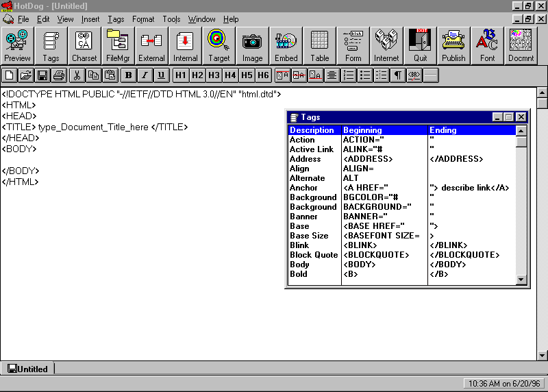Image resolution: width=548 pixels, height=392 pixels.
Task: Apply underline formatting
Action: point(161,75)
